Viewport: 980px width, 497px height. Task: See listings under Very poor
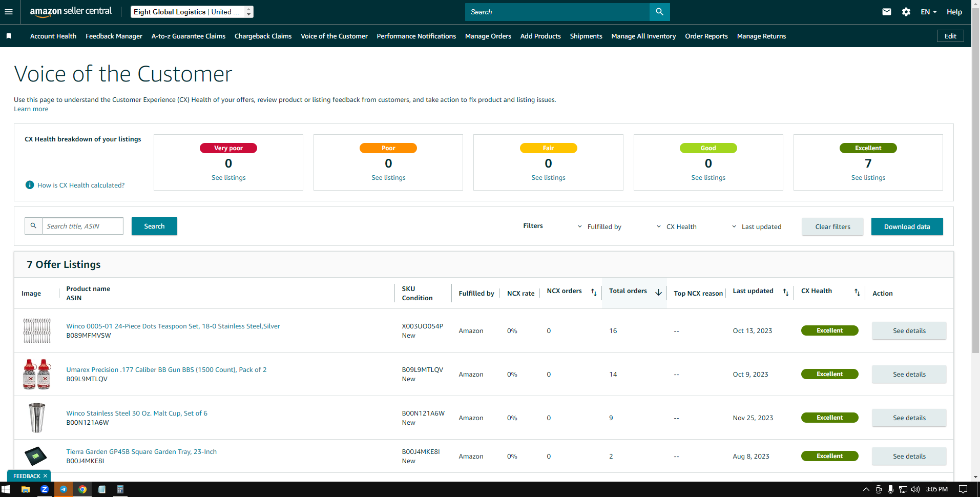point(228,177)
